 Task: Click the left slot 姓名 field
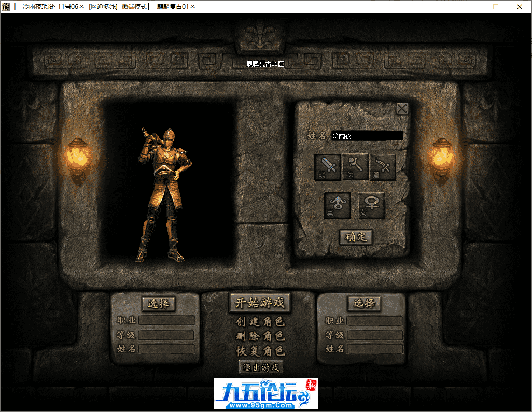(166, 349)
